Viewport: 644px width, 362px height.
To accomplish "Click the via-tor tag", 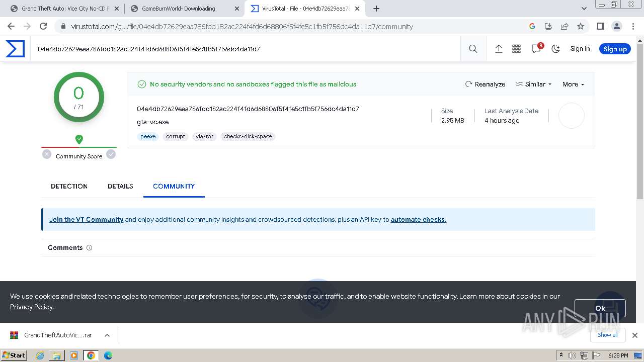I will pos(204,136).
